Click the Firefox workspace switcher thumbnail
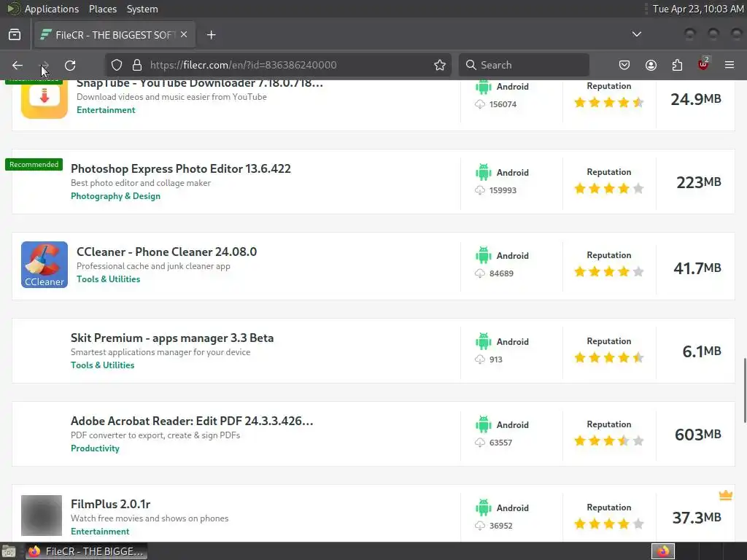Image resolution: width=747 pixels, height=560 pixels. point(663,551)
